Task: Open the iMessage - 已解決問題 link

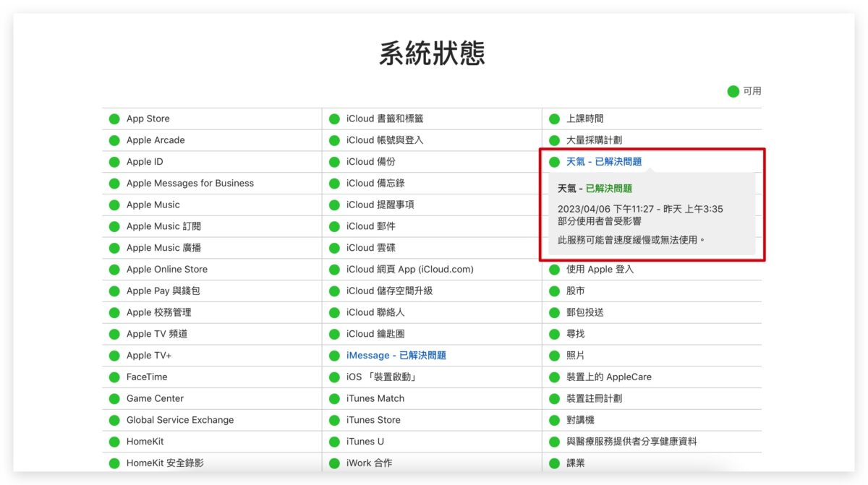Action: 396,356
